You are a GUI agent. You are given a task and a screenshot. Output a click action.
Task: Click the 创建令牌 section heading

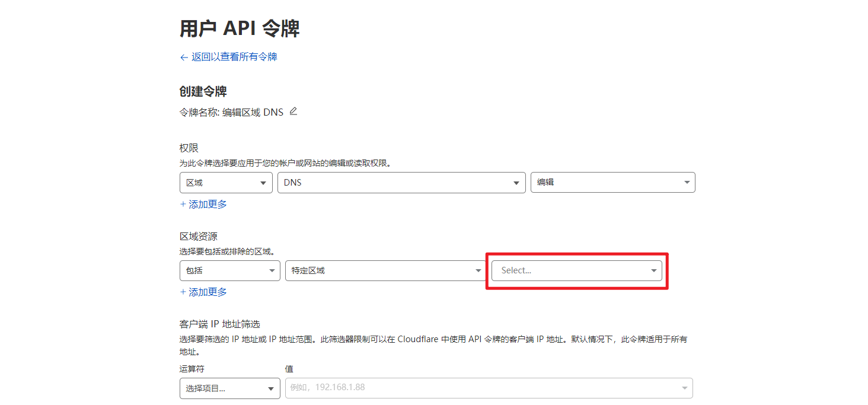(203, 91)
